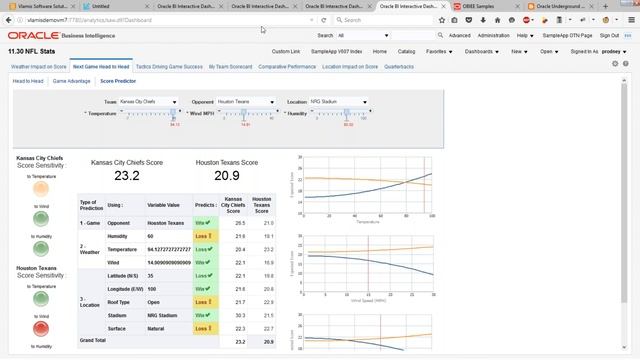This screenshot has width=640, height=360.
Task: Click the gray round extension icon after home
Action: [511, 20]
